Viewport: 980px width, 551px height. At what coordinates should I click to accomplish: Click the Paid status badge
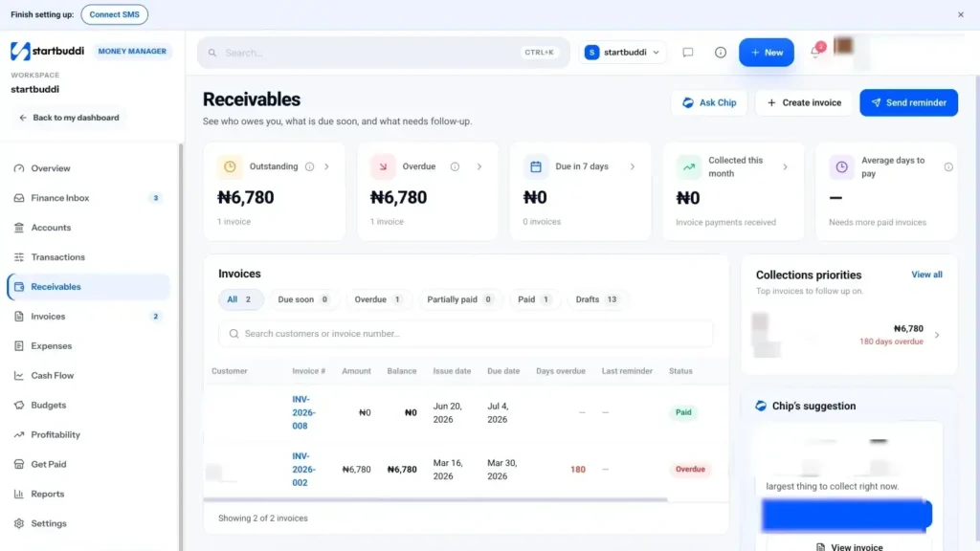coord(683,412)
